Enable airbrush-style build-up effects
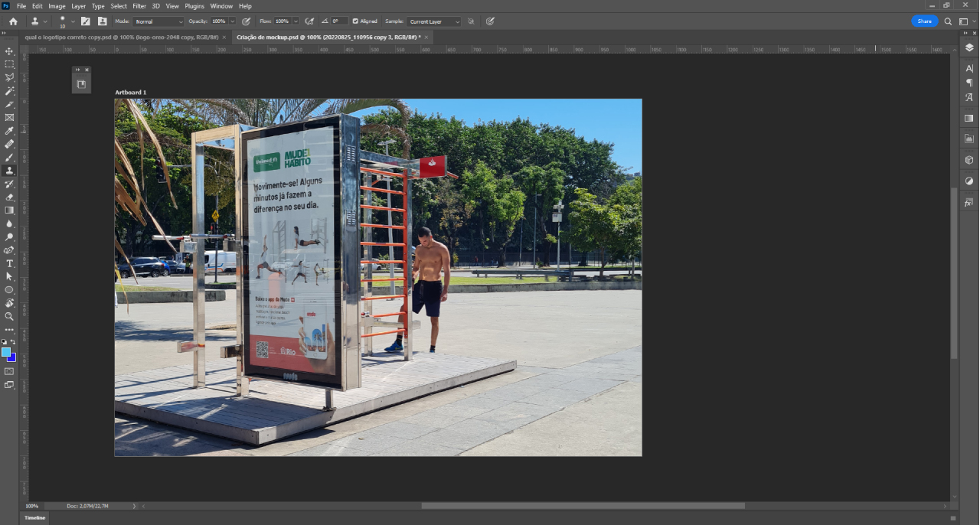The image size is (980, 525). (309, 21)
